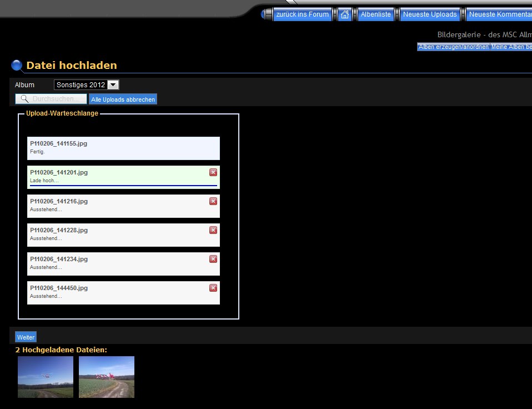Click the Alben erzeugen/anordnen link

tap(453, 47)
